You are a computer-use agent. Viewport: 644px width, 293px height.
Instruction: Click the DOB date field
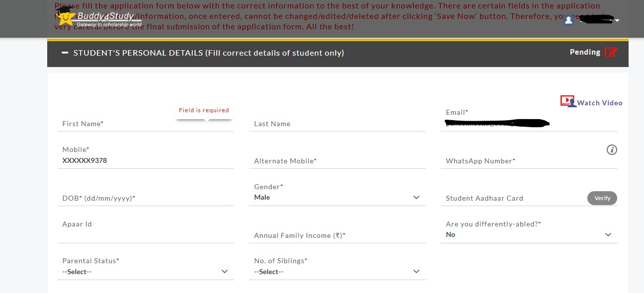coord(146,198)
